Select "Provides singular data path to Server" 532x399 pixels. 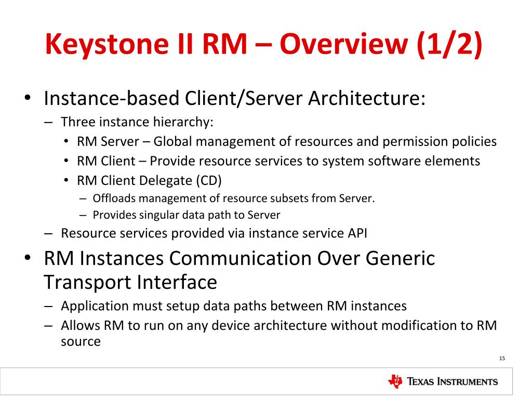point(187,215)
